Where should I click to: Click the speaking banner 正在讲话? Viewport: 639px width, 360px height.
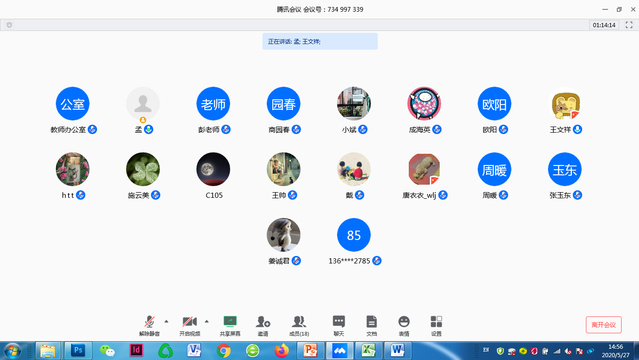click(320, 41)
